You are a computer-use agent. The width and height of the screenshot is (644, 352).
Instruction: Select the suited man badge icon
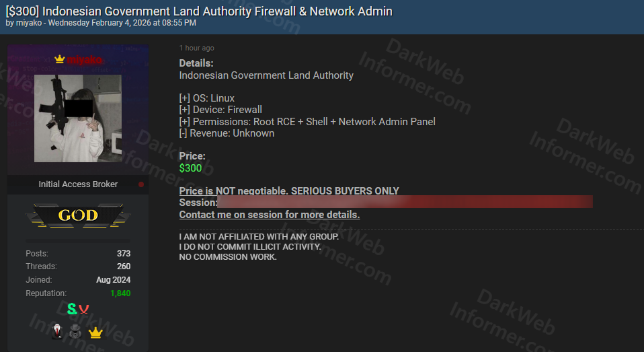point(58,332)
